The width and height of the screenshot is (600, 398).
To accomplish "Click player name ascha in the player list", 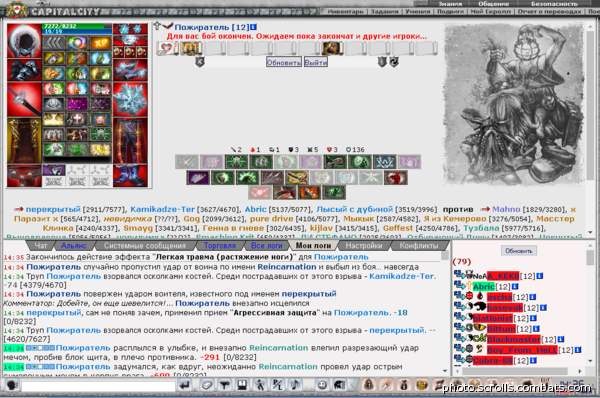I will click(x=499, y=297).
